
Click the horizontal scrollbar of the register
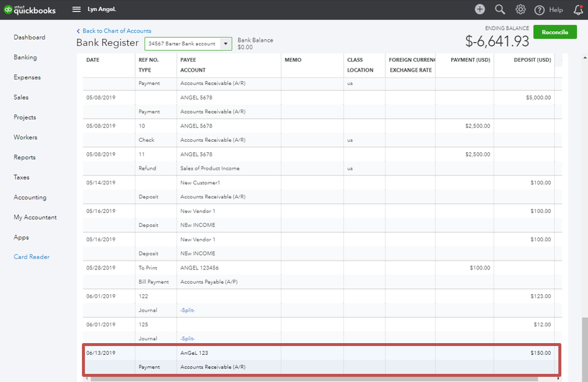(314, 379)
